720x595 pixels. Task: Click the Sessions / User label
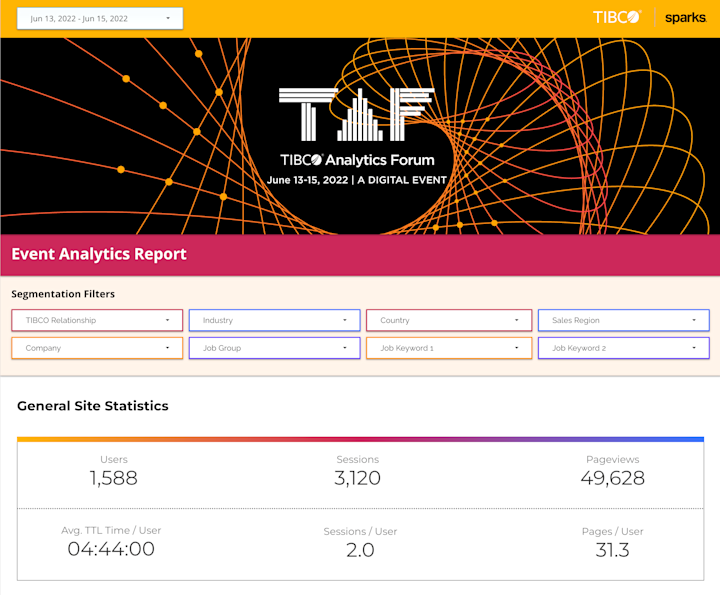[x=360, y=531]
